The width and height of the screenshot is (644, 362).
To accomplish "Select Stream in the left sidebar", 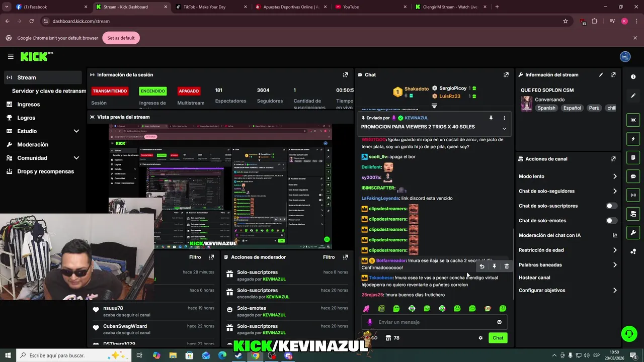I will coord(43,77).
